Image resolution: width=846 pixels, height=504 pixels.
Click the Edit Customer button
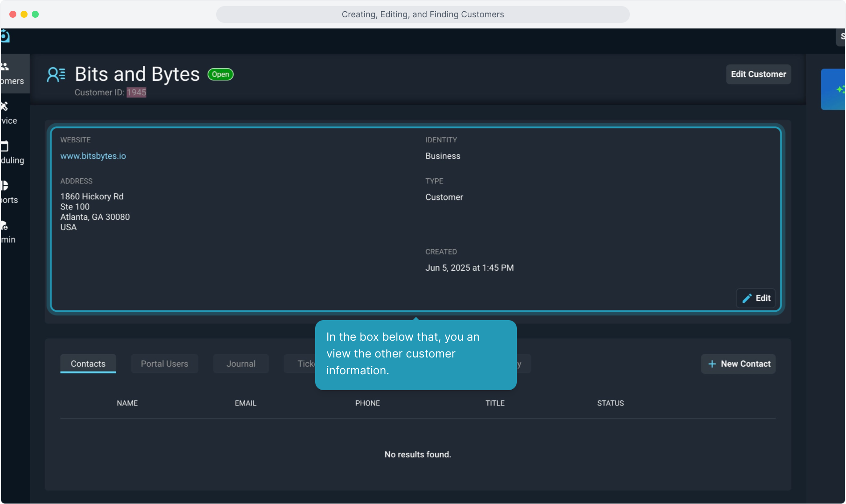(x=758, y=74)
